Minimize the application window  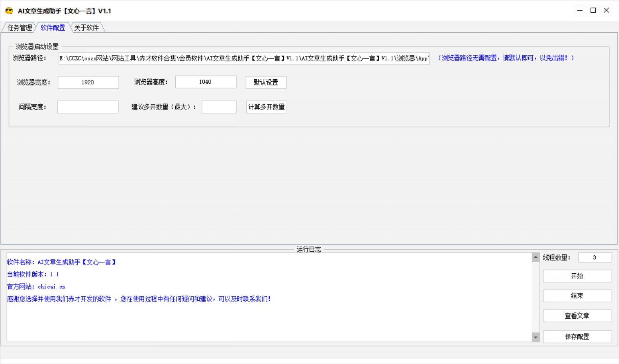coord(580,11)
